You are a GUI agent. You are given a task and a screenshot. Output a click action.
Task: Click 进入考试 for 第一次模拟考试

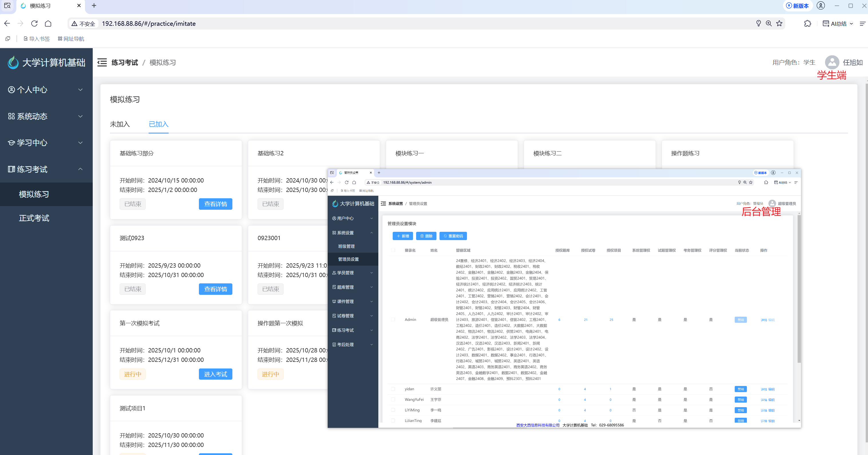click(x=215, y=374)
